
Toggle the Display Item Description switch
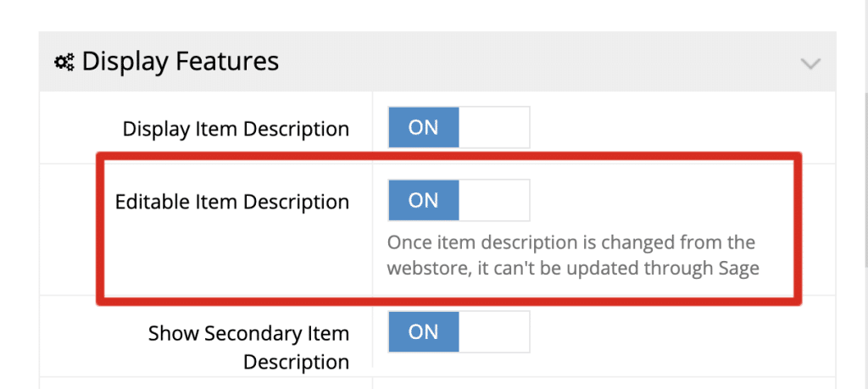pyautogui.click(x=459, y=127)
